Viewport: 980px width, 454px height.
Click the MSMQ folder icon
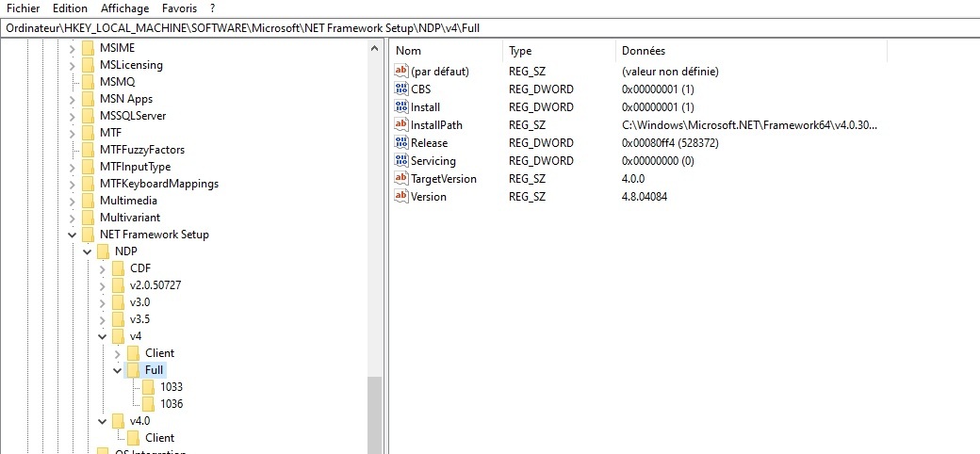coord(89,82)
